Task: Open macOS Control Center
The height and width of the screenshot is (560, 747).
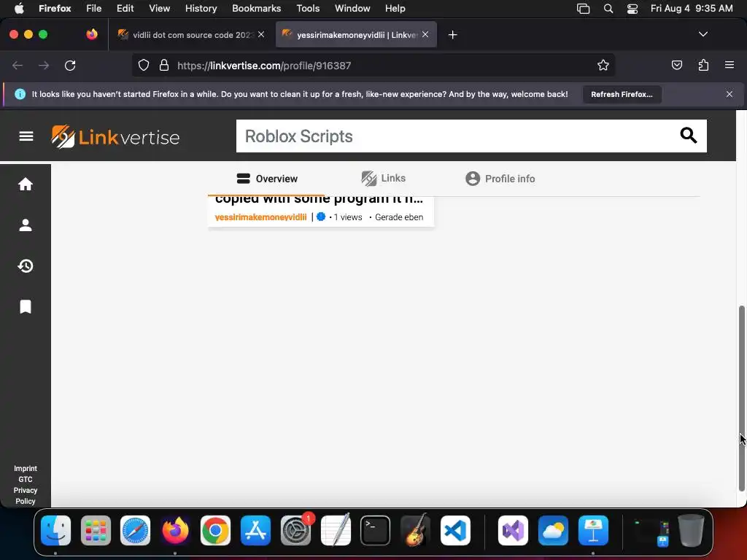Action: point(632,9)
